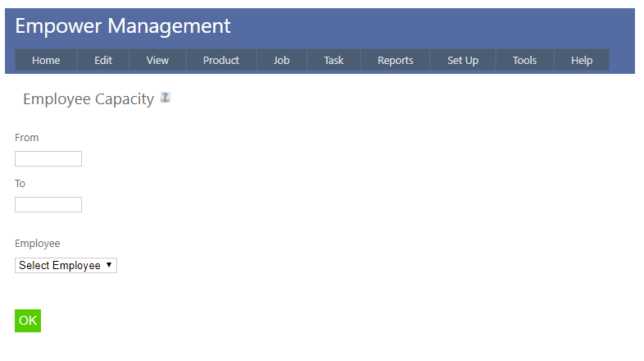Open the Reports menu

click(x=395, y=60)
